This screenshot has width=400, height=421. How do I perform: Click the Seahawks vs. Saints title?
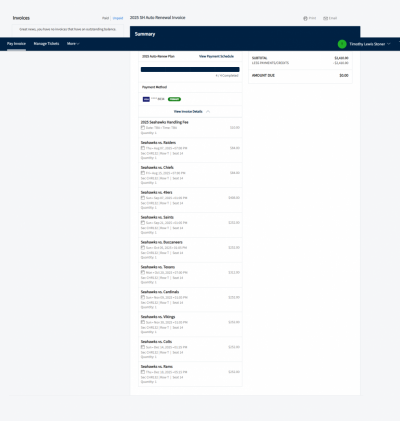point(157,217)
